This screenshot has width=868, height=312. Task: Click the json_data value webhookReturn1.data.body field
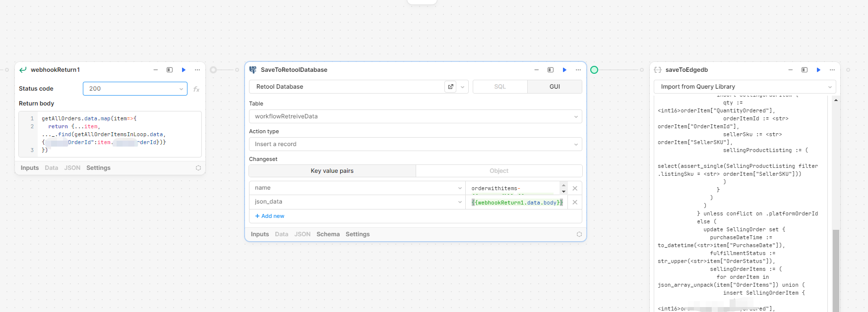tap(517, 202)
